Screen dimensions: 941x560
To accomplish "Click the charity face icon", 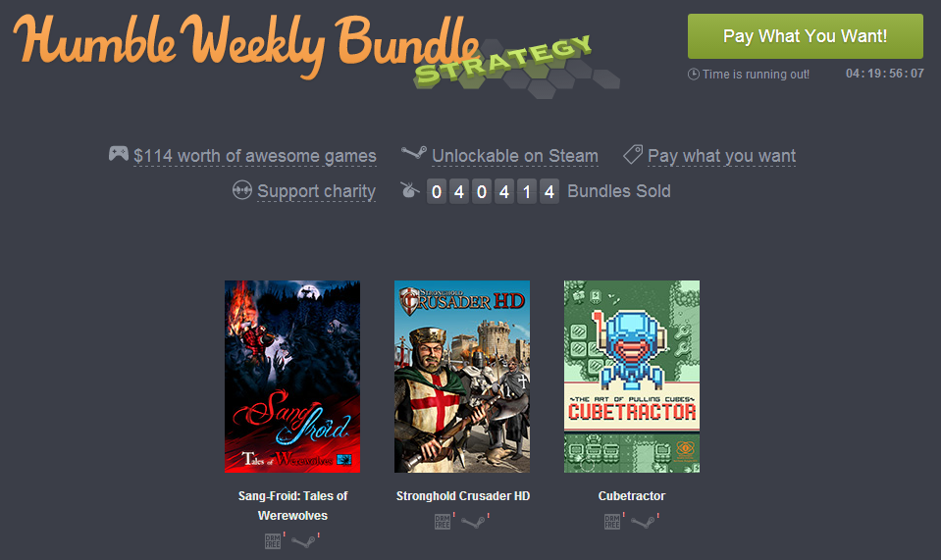I will click(x=241, y=190).
